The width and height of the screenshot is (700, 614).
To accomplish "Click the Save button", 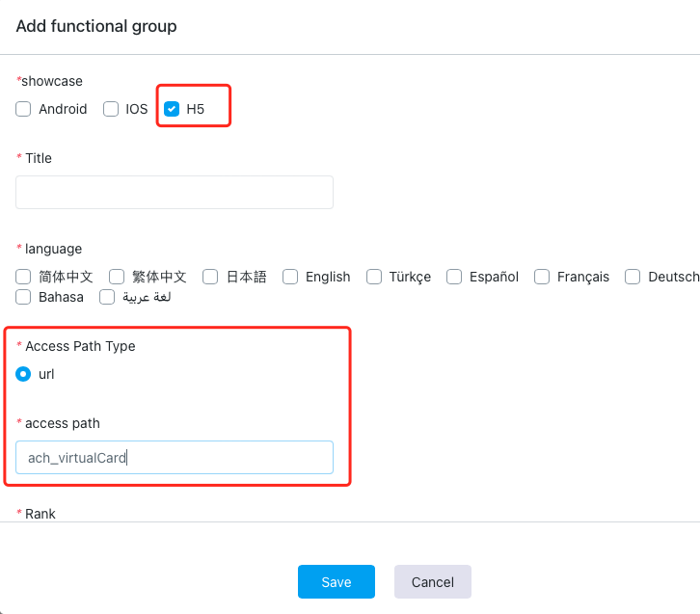I will click(337, 582).
